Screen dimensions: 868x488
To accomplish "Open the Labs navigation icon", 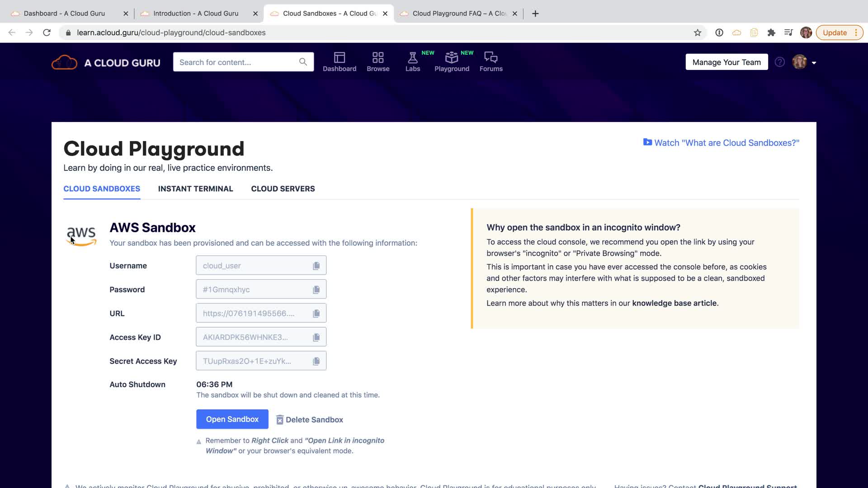I will click(412, 62).
